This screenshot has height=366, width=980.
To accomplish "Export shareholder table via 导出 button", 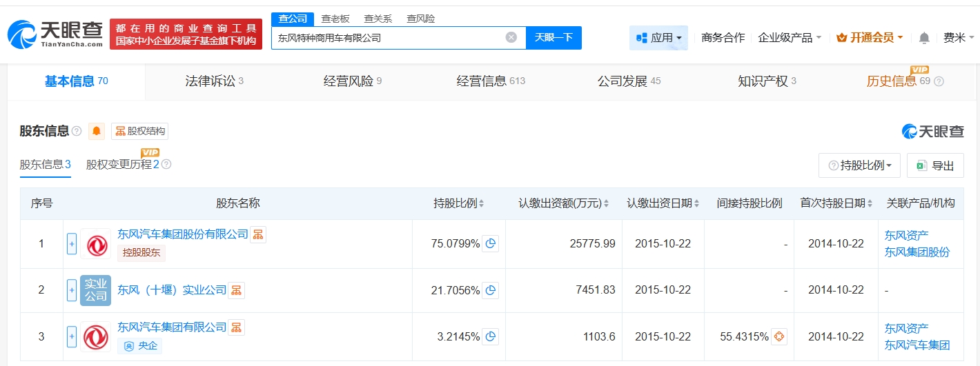I will click(x=935, y=165).
